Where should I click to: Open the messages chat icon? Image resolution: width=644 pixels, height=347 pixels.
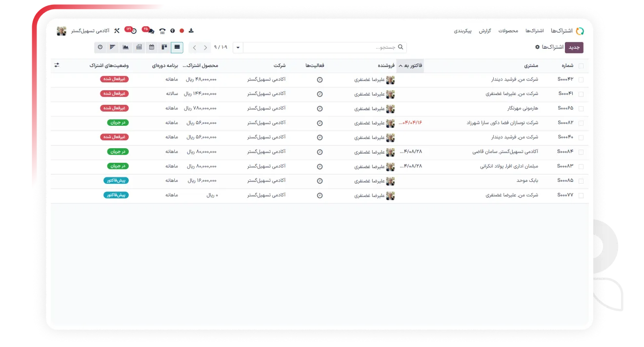(x=151, y=31)
